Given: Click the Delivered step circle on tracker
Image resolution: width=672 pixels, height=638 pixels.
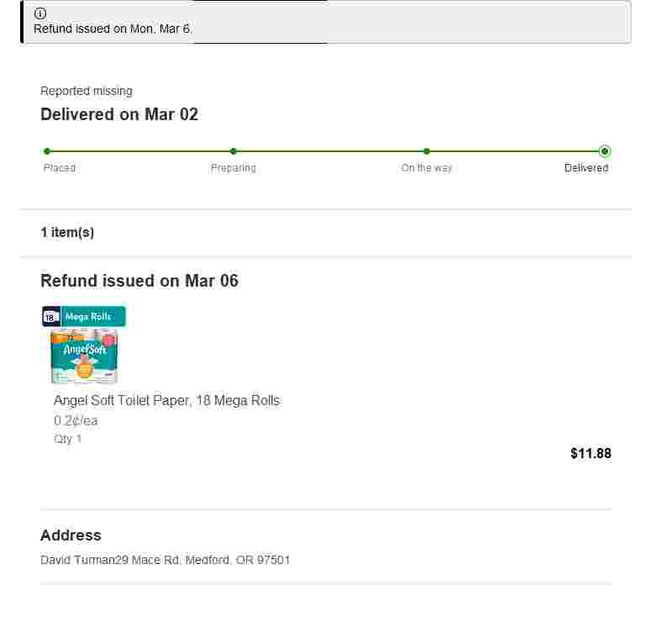Looking at the screenshot, I should coord(605,151).
